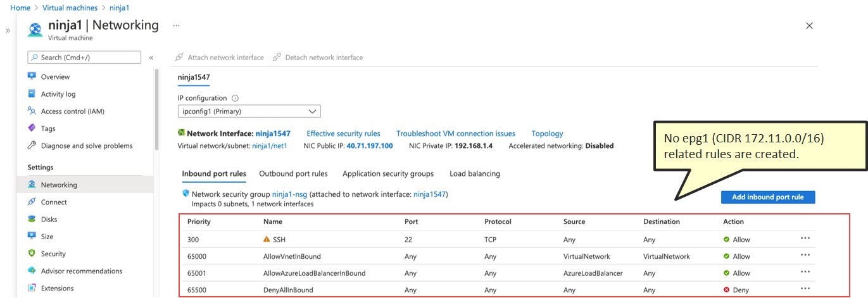Sort by Action column header
This screenshot has height=298, width=868.
(734, 221)
